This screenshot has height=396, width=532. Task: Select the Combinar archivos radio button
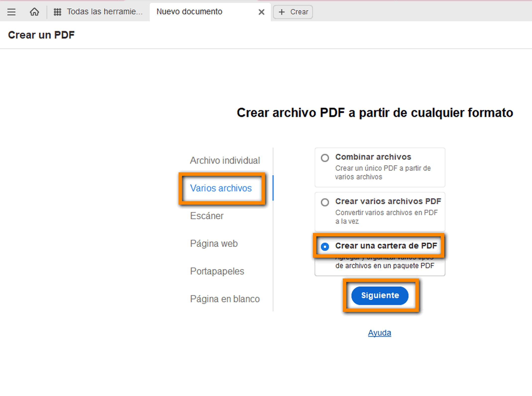pos(325,158)
